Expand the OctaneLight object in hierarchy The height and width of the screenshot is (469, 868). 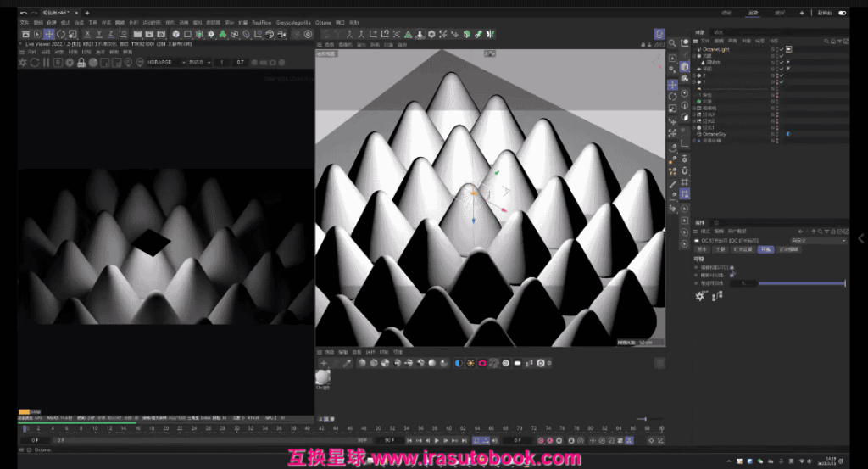coord(695,50)
